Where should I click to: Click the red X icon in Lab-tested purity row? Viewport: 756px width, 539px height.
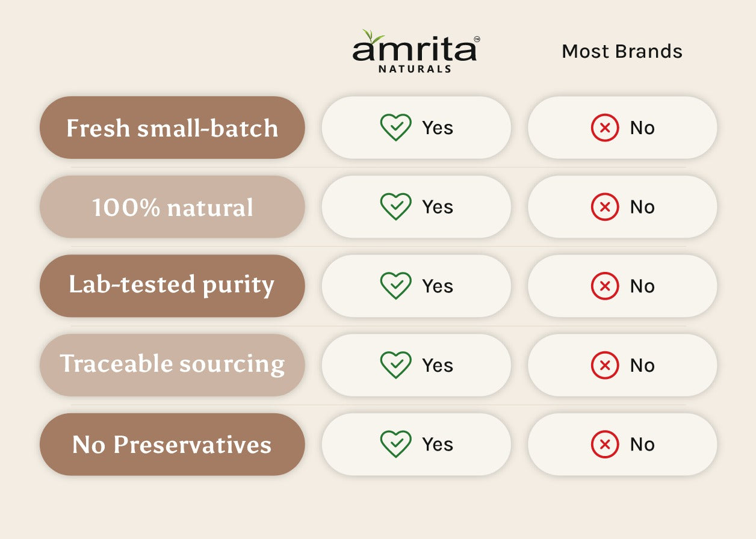pyautogui.click(x=605, y=286)
